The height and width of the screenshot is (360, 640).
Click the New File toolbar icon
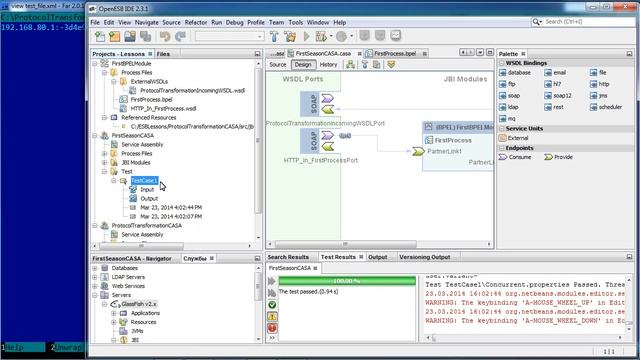pos(100,36)
